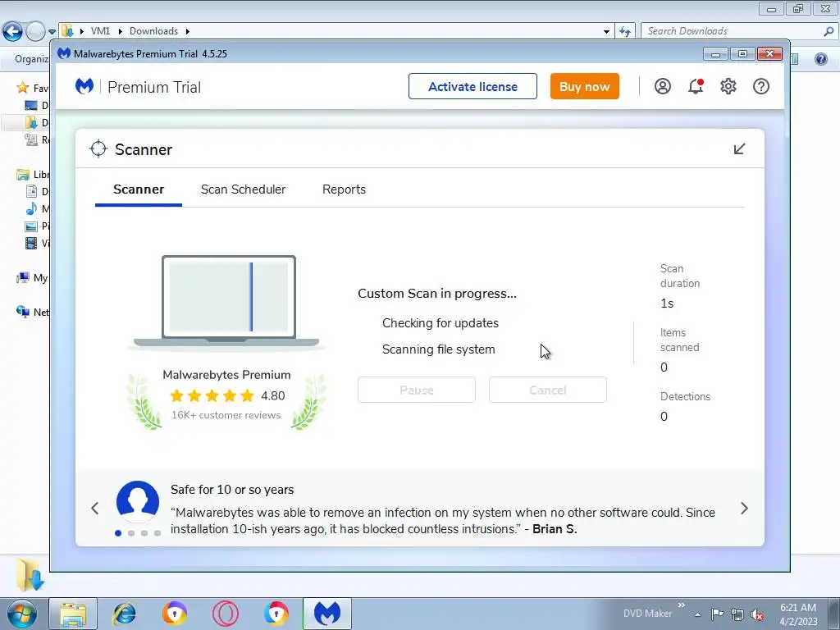Select the Music library icon in the sidebar
Image resolution: width=840 pixels, height=630 pixels.
[x=32, y=208]
